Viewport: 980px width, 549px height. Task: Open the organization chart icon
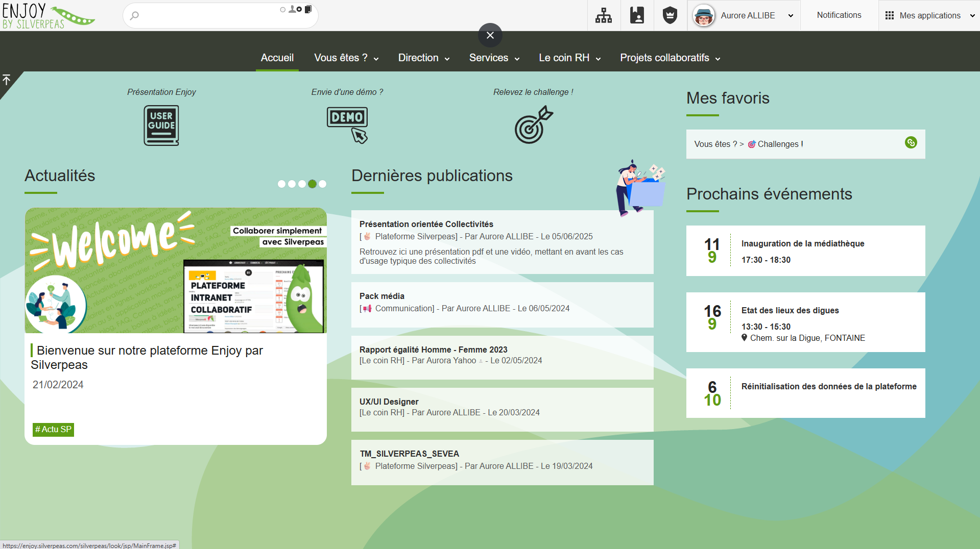(x=604, y=15)
